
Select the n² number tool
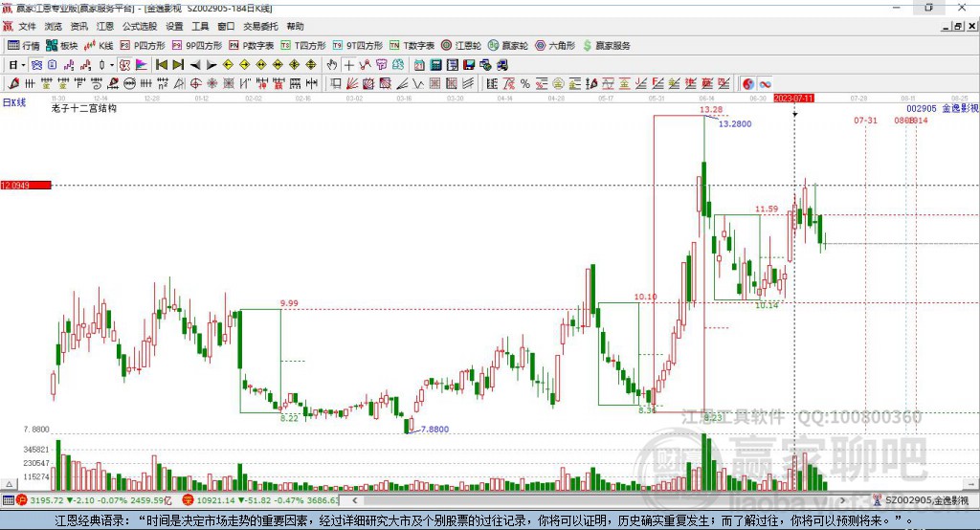[163, 84]
